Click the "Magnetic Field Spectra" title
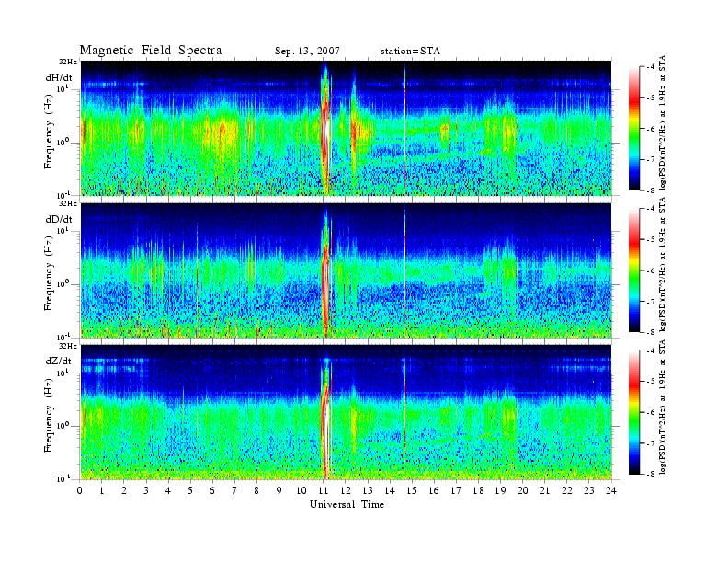 tap(151, 51)
